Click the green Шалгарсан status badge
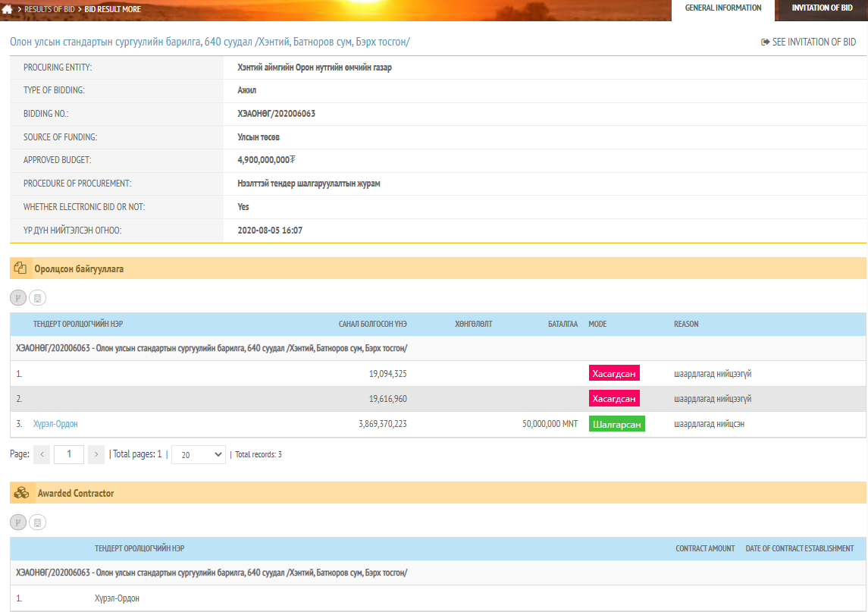The width and height of the screenshot is (868, 612). 616,424
